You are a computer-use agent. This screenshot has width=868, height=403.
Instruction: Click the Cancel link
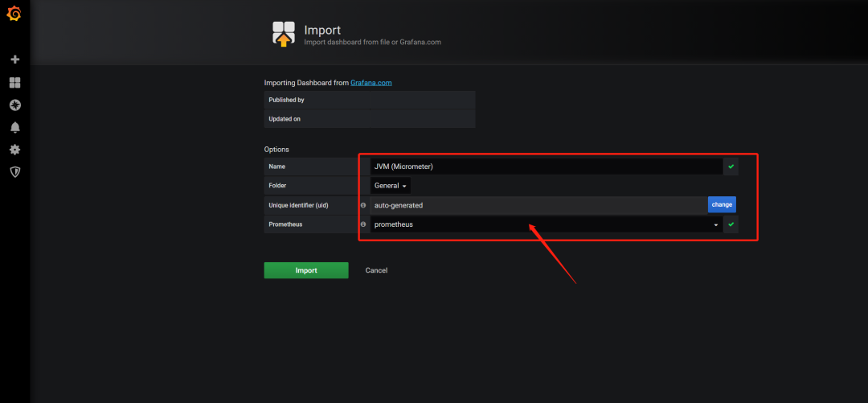[376, 270]
